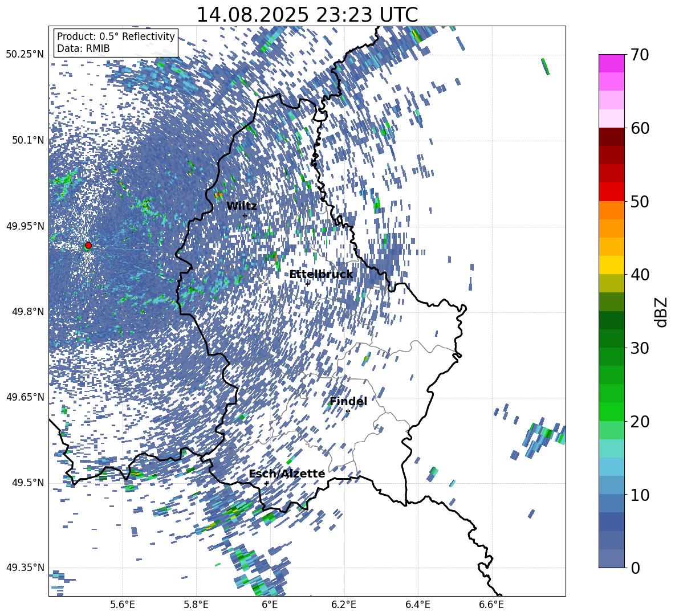Click the colorbar tick value 10

[x=639, y=495]
